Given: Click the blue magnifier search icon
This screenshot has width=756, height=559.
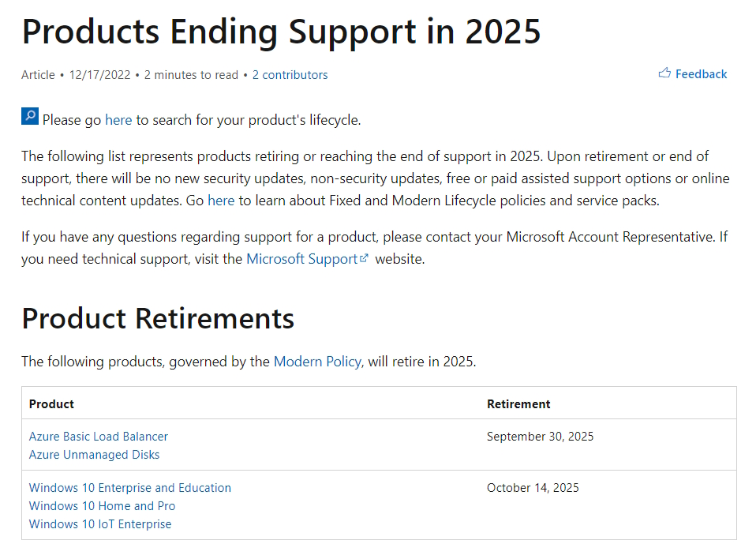Looking at the screenshot, I should point(29,116).
